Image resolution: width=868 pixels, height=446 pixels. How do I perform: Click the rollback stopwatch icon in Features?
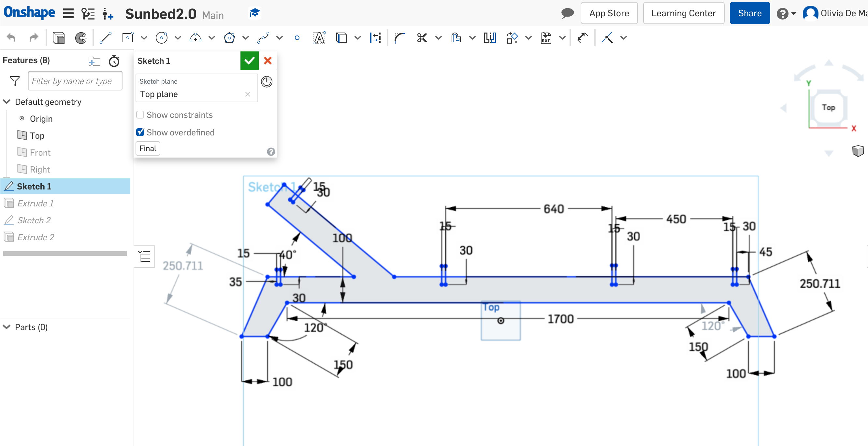(x=114, y=61)
